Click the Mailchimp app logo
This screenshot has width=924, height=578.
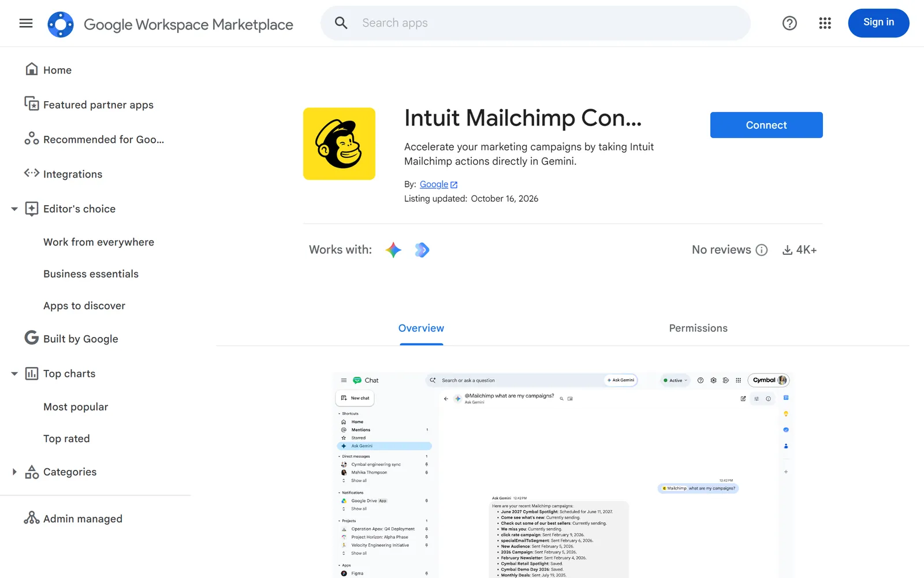point(339,143)
